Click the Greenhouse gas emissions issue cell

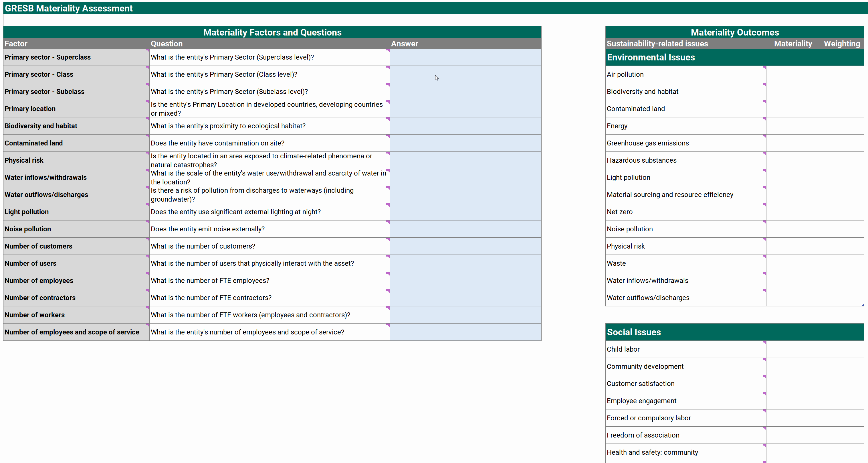pos(648,143)
